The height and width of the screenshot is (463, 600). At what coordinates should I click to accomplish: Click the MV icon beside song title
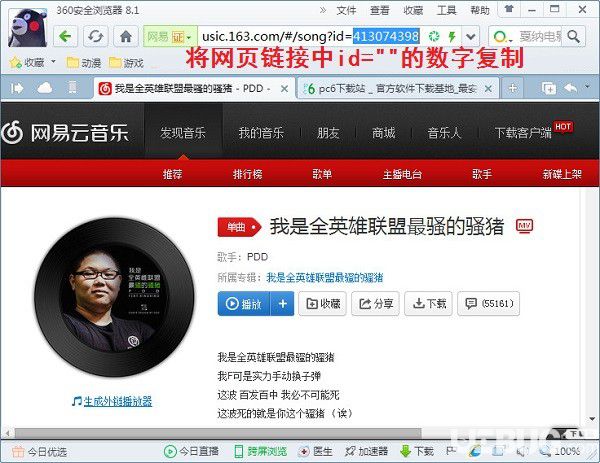(x=524, y=226)
